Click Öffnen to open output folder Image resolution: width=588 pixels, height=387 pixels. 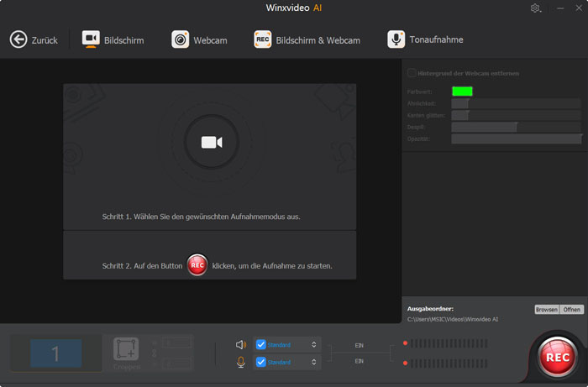571,310
